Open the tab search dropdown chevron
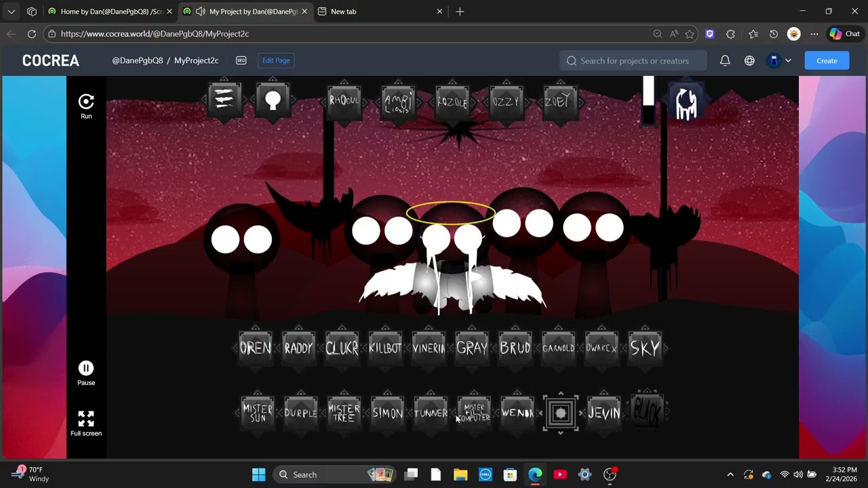868x488 pixels. [12, 12]
